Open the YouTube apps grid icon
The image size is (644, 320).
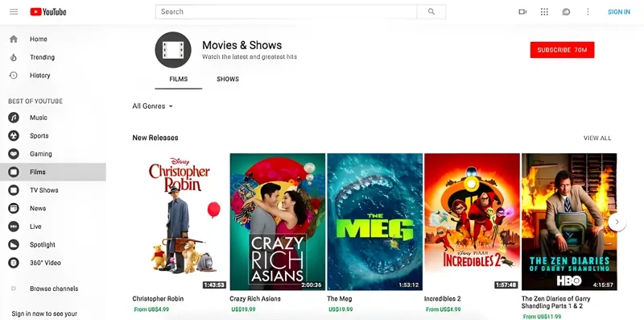(544, 12)
